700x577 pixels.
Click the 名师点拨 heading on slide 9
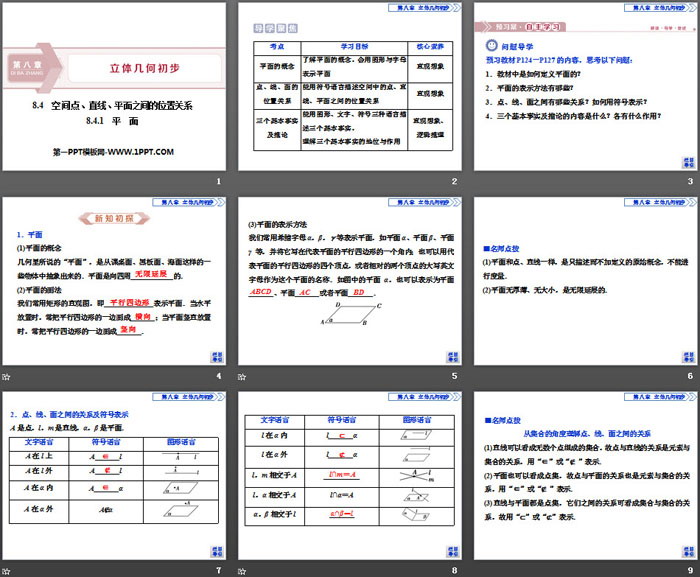click(503, 420)
